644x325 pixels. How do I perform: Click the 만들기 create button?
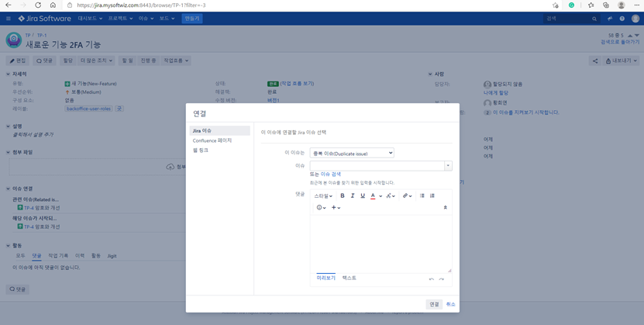point(191,19)
